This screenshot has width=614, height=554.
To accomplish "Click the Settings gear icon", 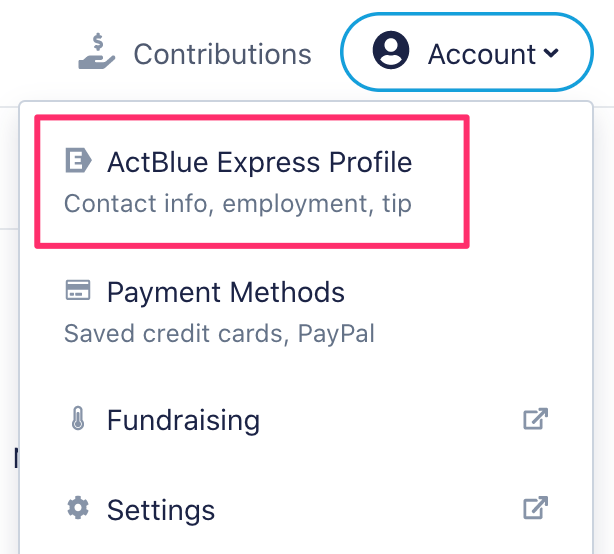I will tap(78, 508).
